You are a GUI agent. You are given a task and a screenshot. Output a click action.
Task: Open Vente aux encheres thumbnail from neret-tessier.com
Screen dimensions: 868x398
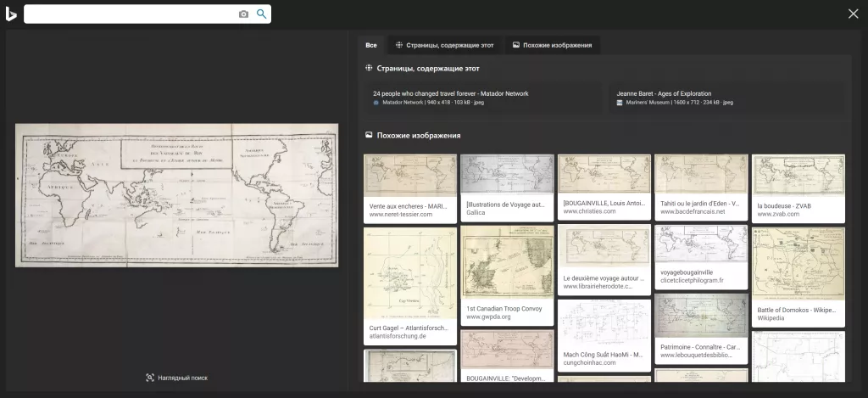410,176
